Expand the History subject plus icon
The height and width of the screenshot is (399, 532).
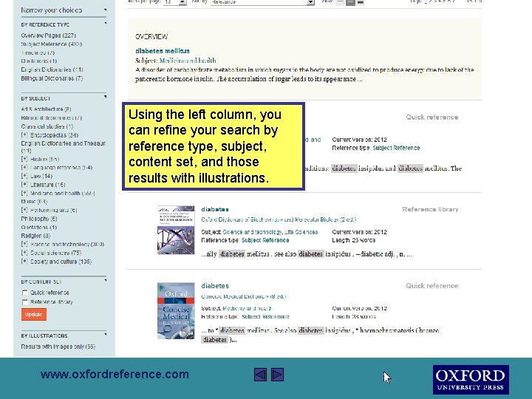(x=24, y=159)
